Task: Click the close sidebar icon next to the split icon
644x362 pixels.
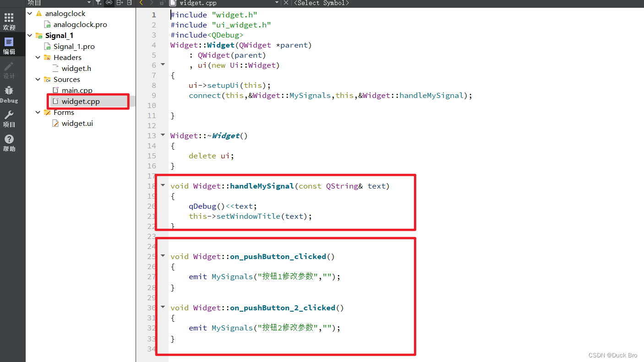Action: pyautogui.click(x=130, y=3)
